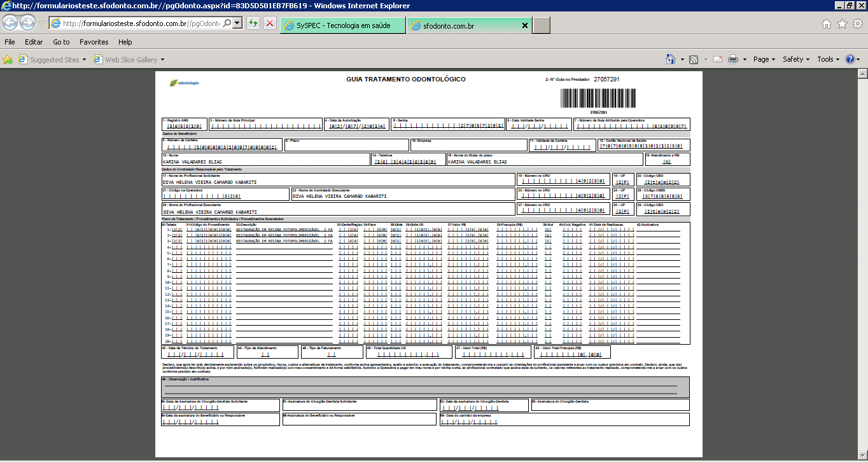Open the Help menu
Image resolution: width=868 pixels, height=463 pixels.
(x=125, y=42)
